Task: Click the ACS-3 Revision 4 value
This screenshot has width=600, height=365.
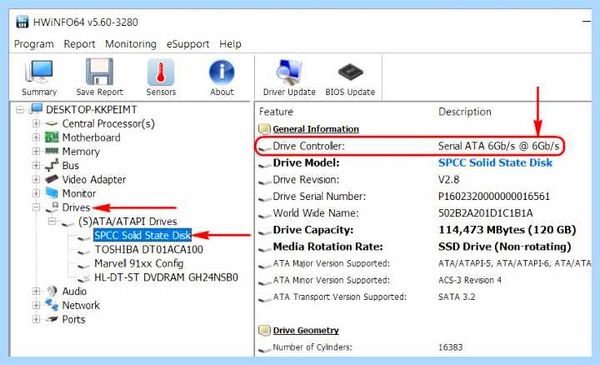Action: tap(470, 280)
